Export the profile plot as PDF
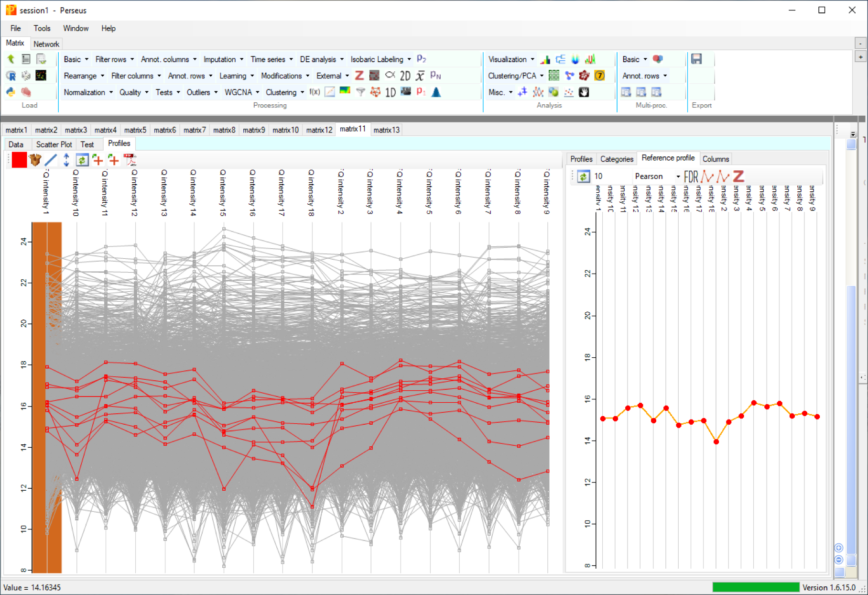Viewport: 868px width, 595px height. click(130, 160)
